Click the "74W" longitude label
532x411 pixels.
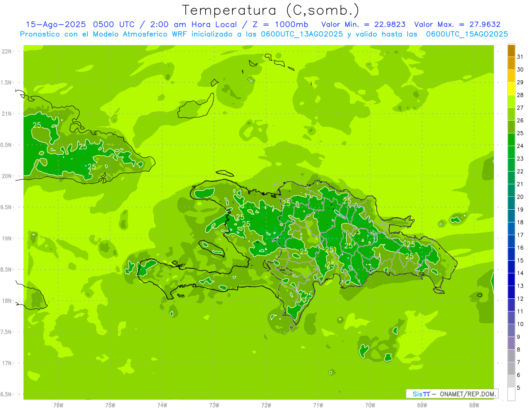pyautogui.click(x=162, y=406)
